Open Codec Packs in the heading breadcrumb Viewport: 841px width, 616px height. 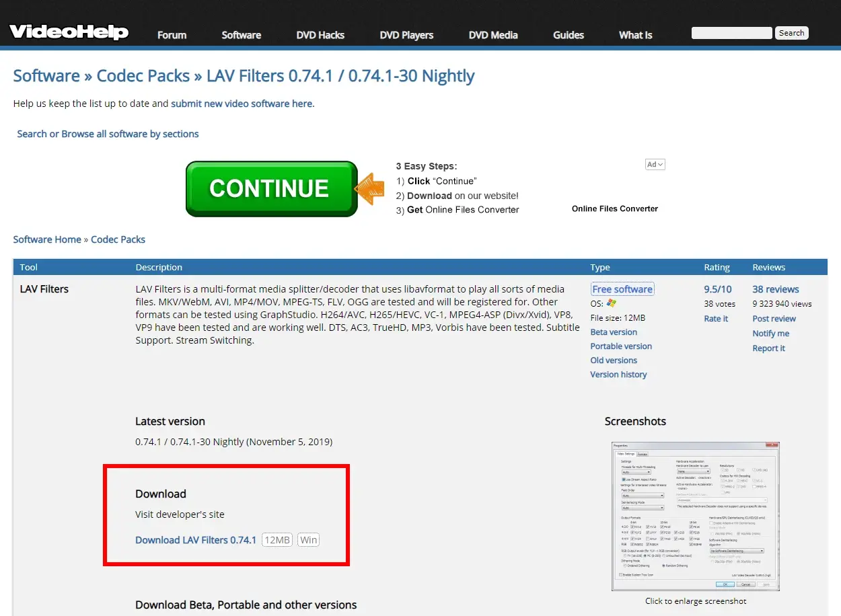(143, 76)
